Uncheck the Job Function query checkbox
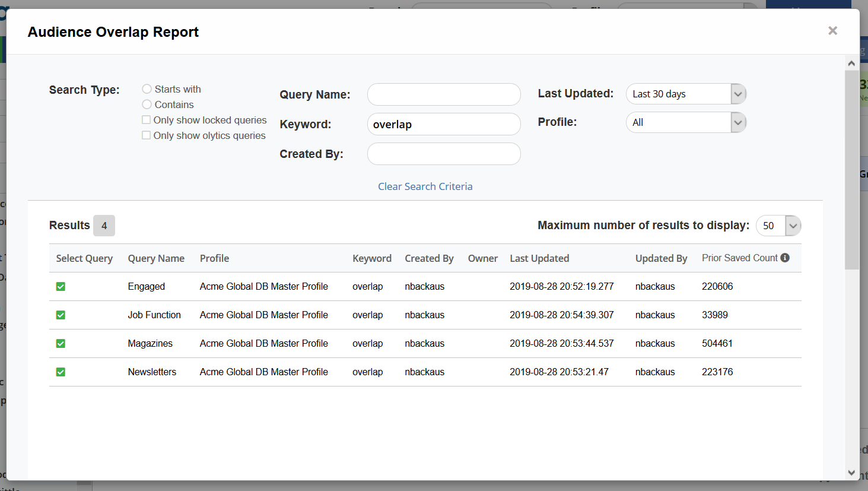 click(61, 315)
